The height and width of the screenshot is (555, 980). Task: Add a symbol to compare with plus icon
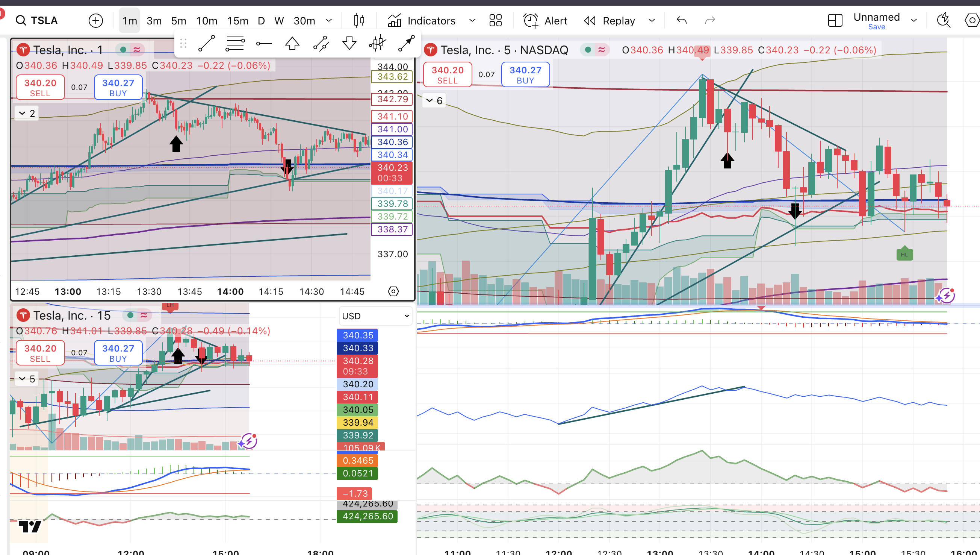(x=95, y=20)
